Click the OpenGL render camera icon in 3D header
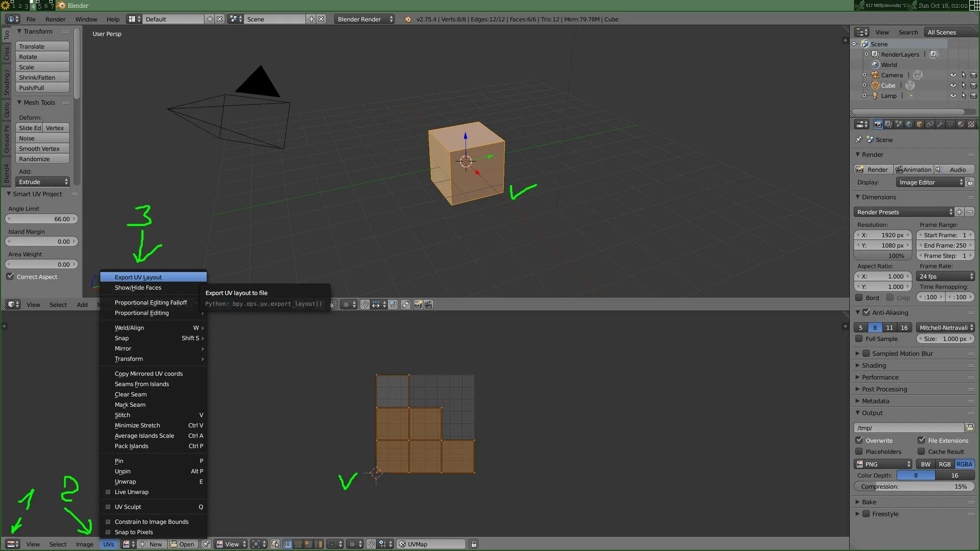This screenshot has width=980, height=551. click(x=418, y=304)
